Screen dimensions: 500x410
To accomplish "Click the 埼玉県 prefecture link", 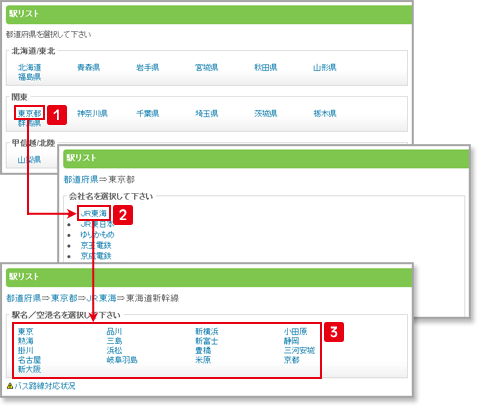I will click(207, 113).
